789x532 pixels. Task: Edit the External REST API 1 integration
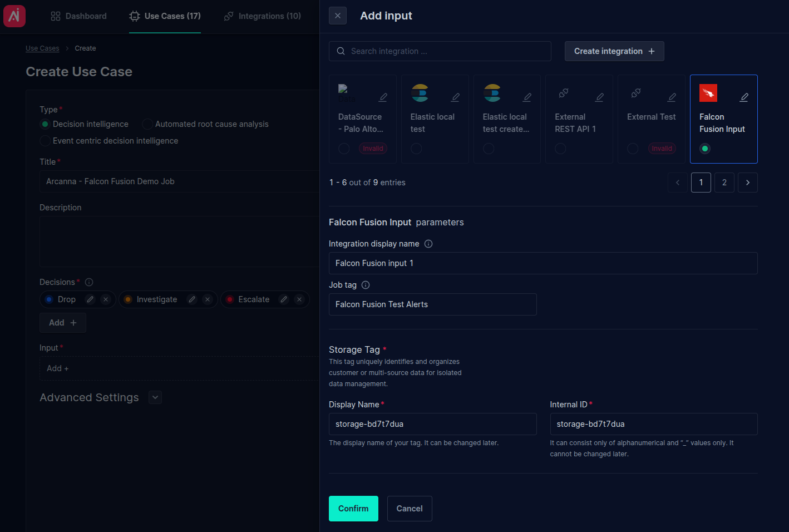(600, 97)
